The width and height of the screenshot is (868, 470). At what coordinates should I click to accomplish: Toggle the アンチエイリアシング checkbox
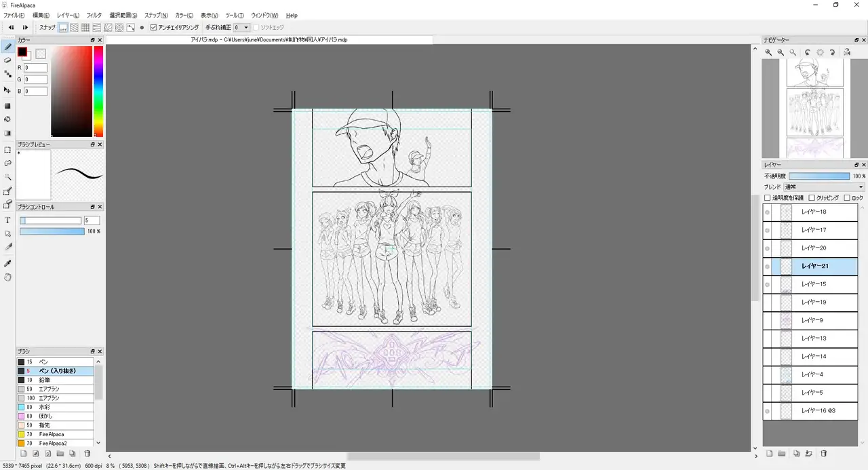pos(153,28)
